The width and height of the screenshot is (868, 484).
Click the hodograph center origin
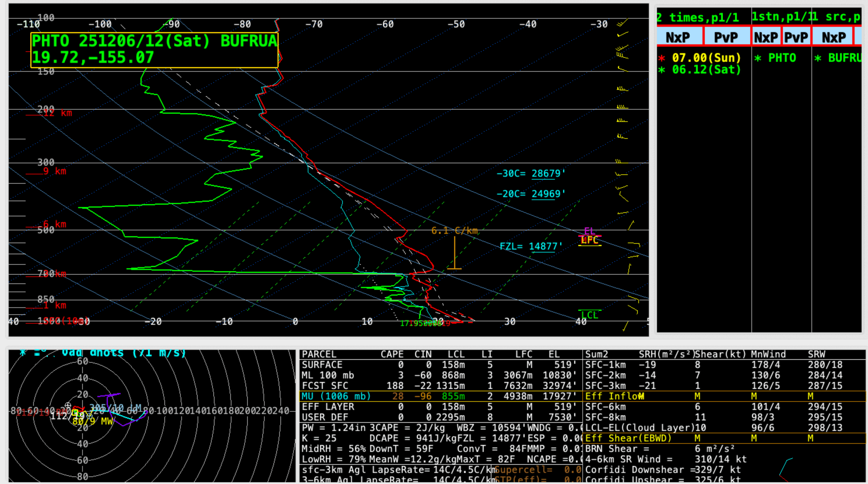point(82,411)
